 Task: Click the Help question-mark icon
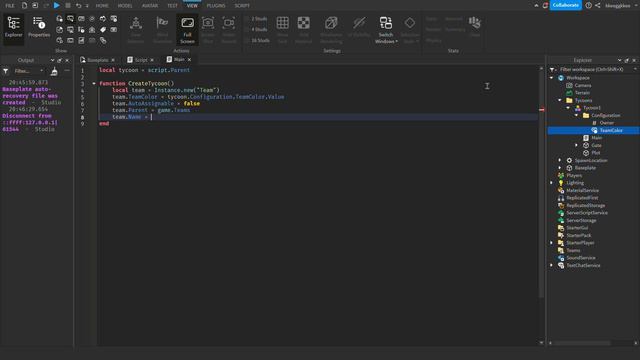589,5
